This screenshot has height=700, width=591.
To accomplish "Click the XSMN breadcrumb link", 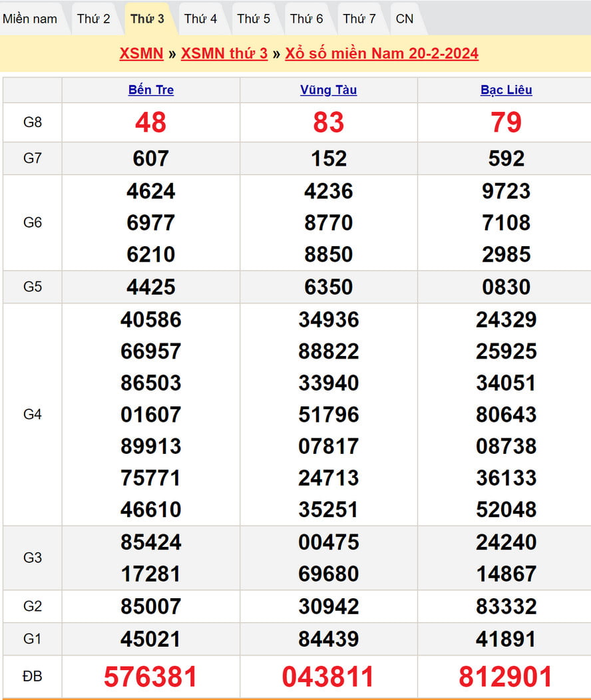I will pyautogui.click(x=141, y=54).
